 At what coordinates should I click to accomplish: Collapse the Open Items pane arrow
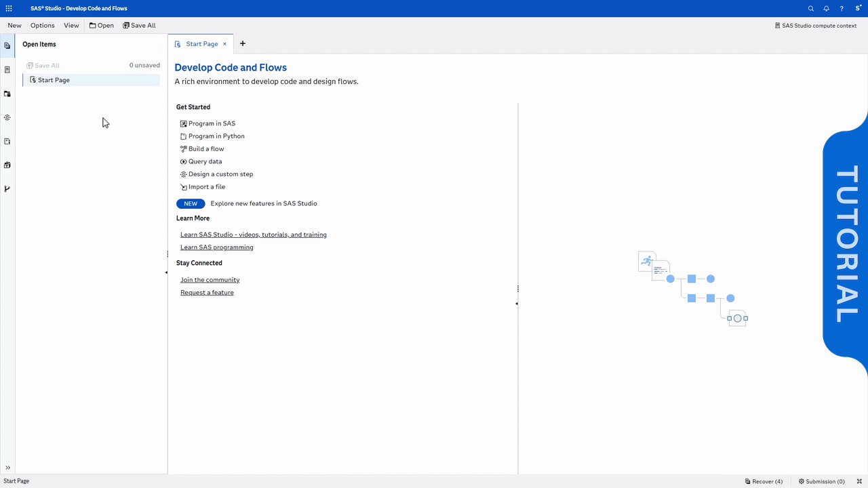166,272
